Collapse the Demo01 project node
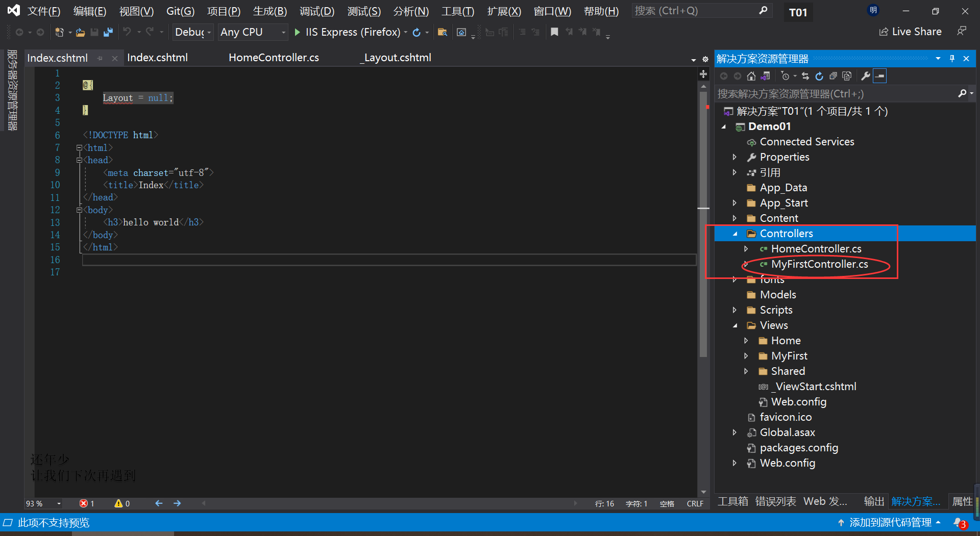Image resolution: width=980 pixels, height=536 pixels. coord(724,126)
